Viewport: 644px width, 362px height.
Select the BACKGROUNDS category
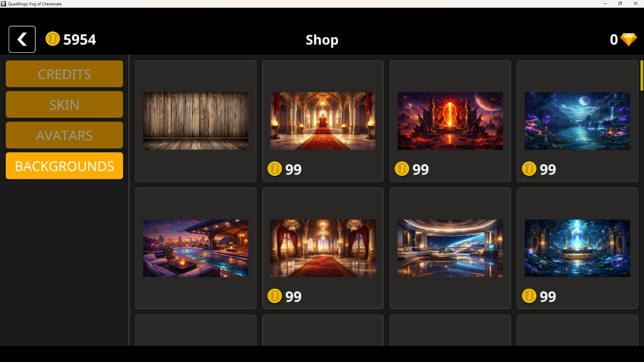click(64, 166)
